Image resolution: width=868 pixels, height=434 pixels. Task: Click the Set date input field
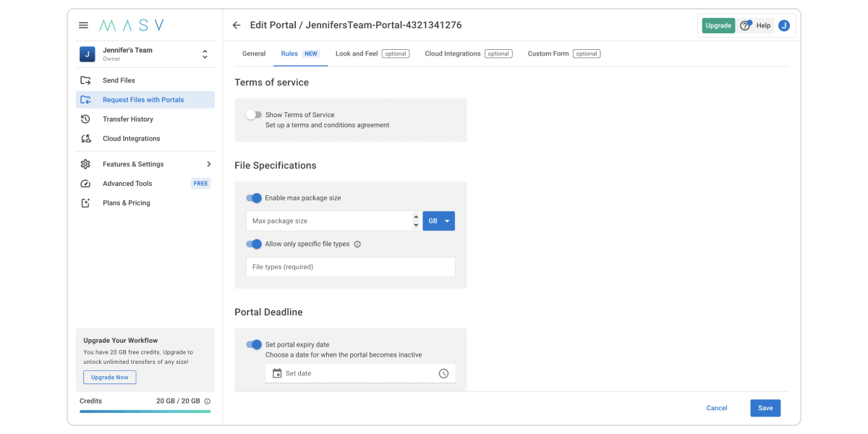[x=360, y=373]
